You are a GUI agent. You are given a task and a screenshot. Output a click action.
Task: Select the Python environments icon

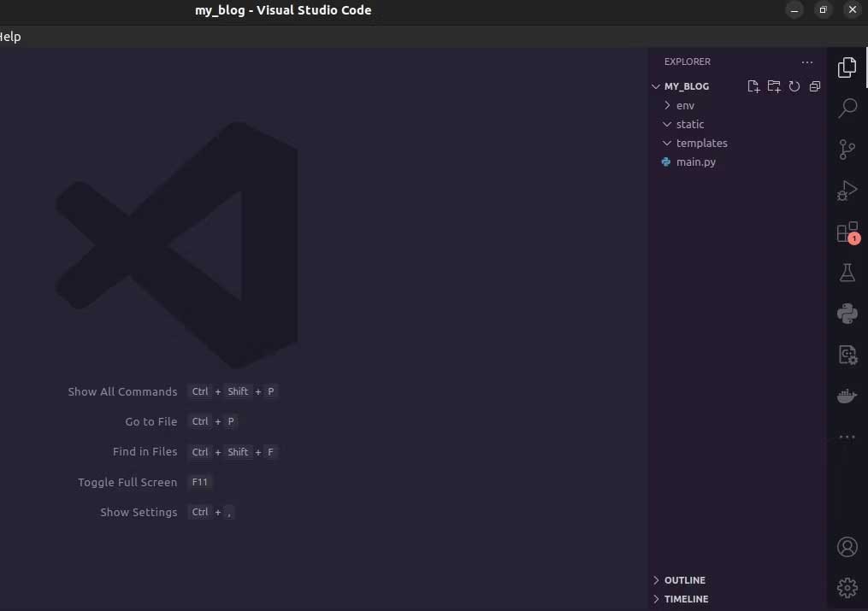pyautogui.click(x=847, y=314)
